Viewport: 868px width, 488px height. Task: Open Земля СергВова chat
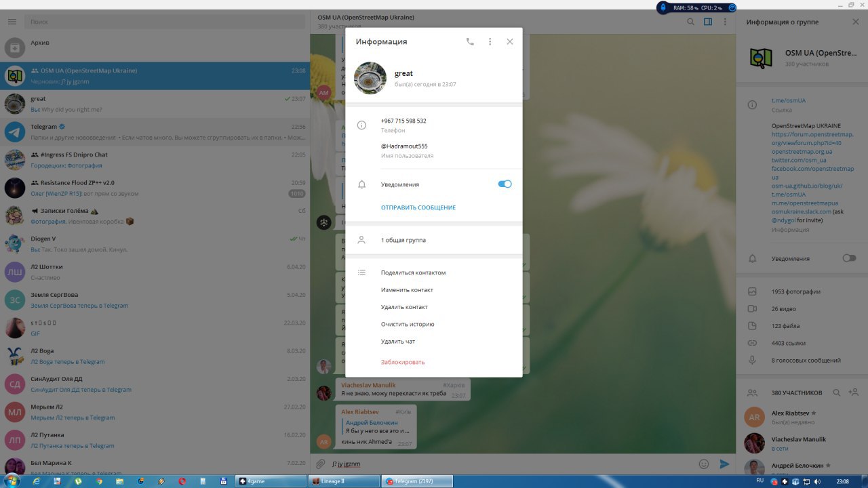pyautogui.click(x=155, y=300)
